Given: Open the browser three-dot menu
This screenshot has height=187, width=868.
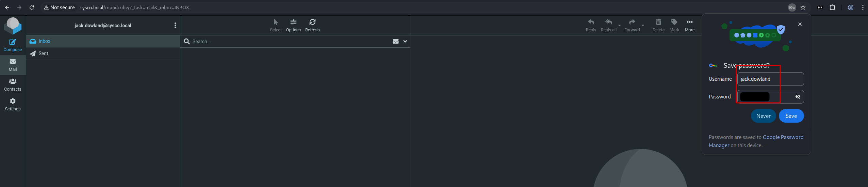Looking at the screenshot, I should 863,7.
